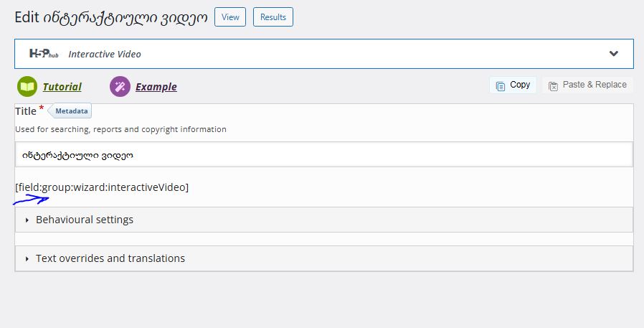644x328 pixels.
Task: Click the View button
Action: [230, 17]
